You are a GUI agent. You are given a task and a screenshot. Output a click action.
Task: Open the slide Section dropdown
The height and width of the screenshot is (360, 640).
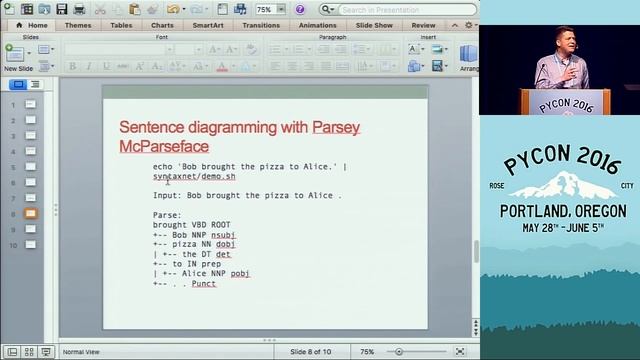click(46, 66)
